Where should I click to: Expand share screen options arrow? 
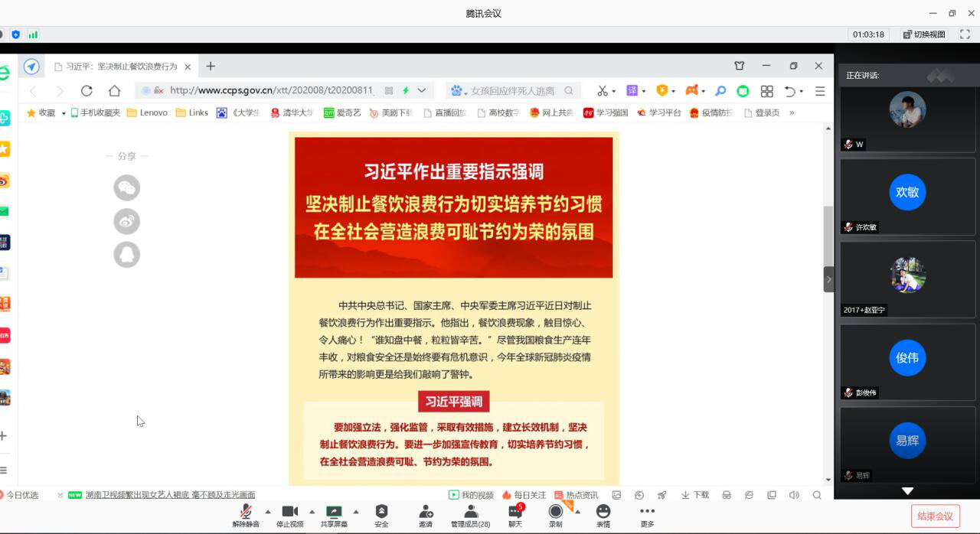click(356, 511)
